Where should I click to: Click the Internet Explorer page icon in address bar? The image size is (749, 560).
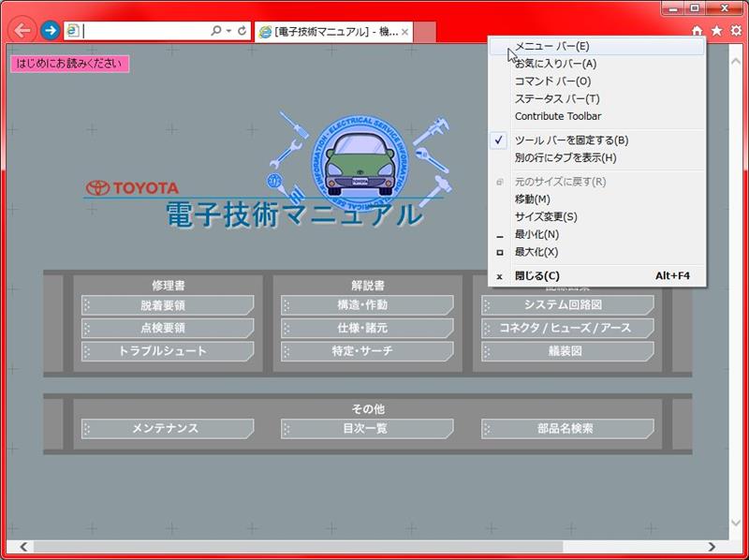[x=73, y=31]
